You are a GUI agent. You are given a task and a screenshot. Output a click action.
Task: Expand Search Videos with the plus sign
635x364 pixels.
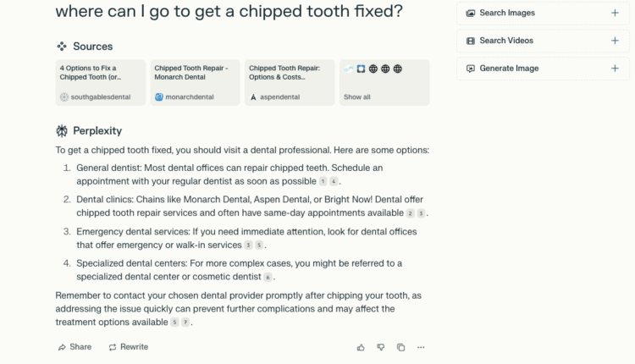(615, 41)
